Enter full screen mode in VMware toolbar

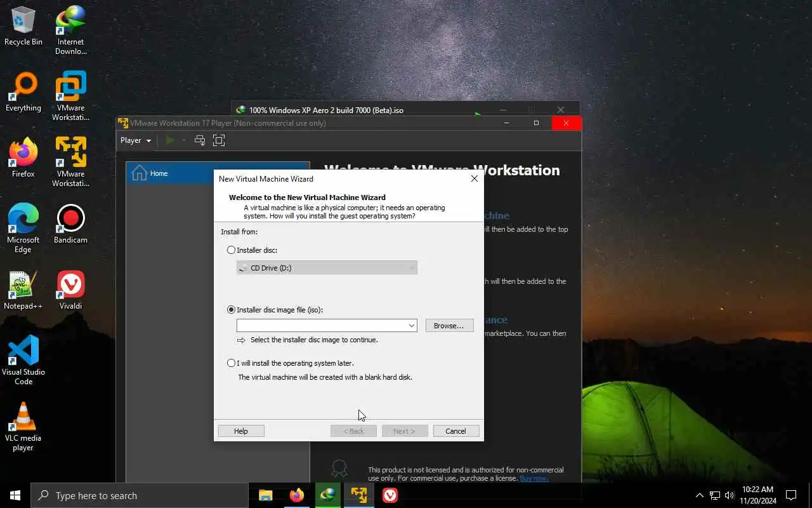(219, 140)
